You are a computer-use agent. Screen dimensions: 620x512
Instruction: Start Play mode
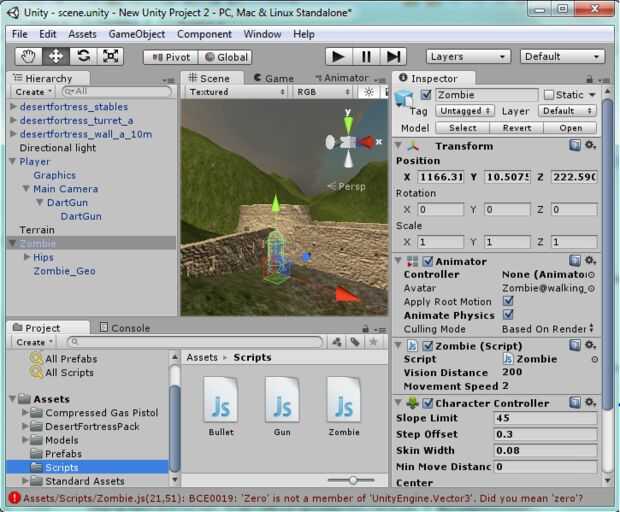click(338, 57)
